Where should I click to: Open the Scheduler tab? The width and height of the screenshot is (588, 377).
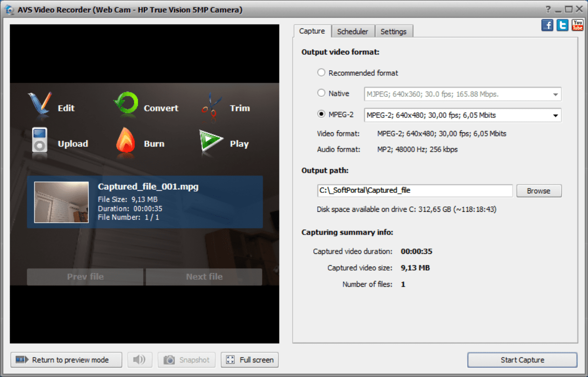pyautogui.click(x=353, y=32)
